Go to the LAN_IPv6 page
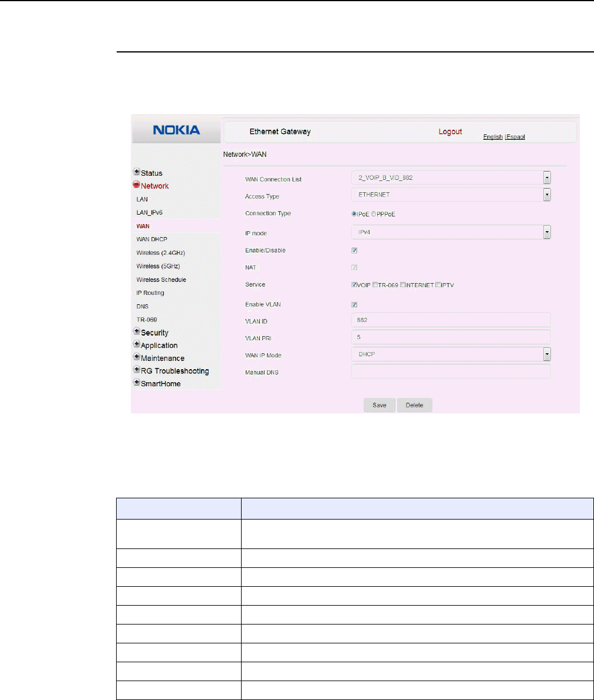The width and height of the screenshot is (594, 700). [150, 212]
